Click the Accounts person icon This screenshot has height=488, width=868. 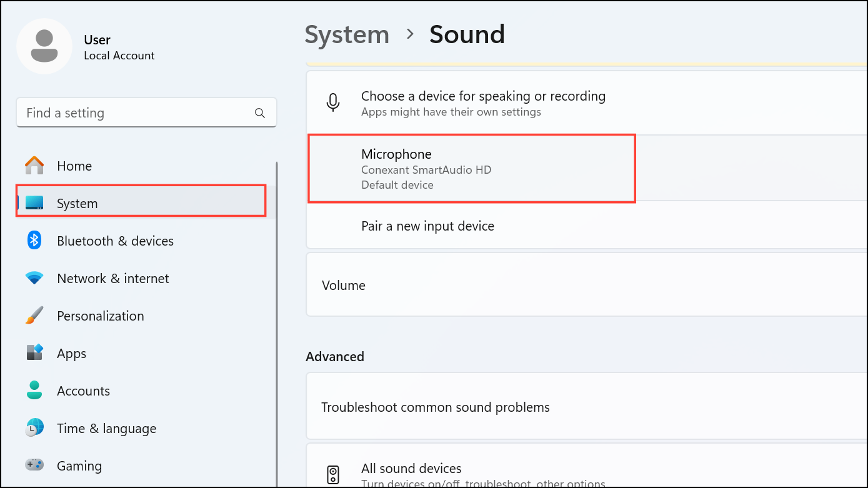tap(34, 391)
